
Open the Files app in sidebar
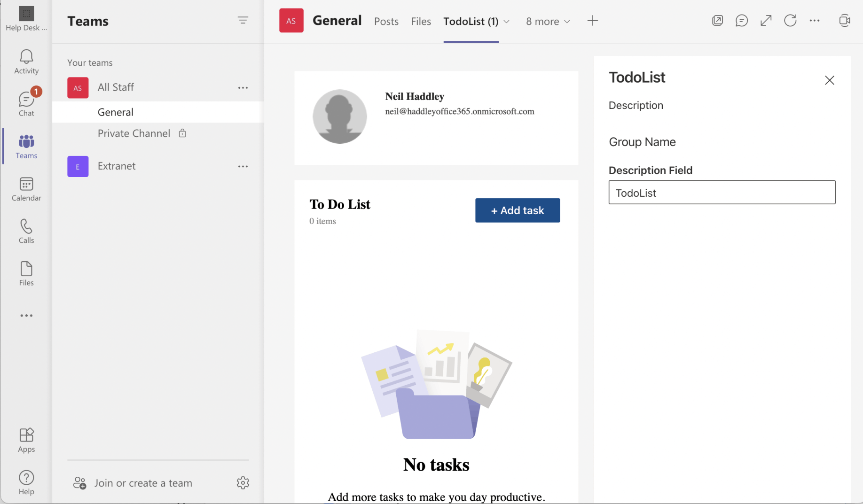(x=26, y=273)
